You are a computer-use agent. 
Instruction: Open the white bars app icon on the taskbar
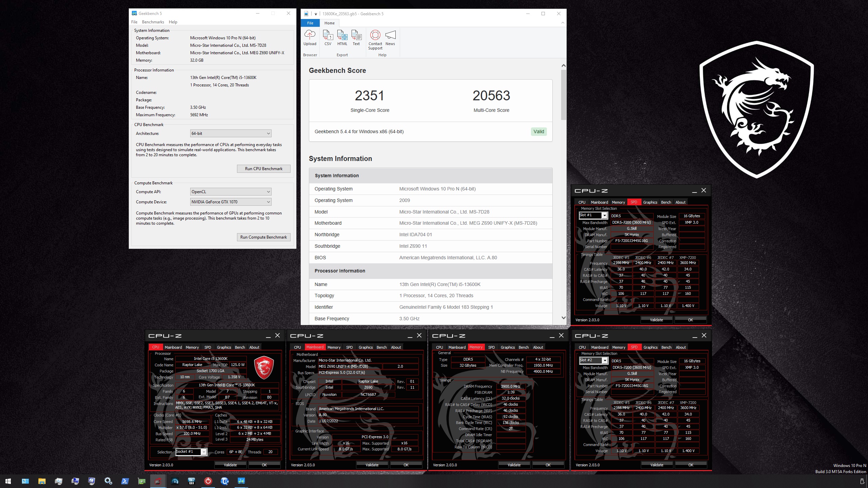[191, 481]
